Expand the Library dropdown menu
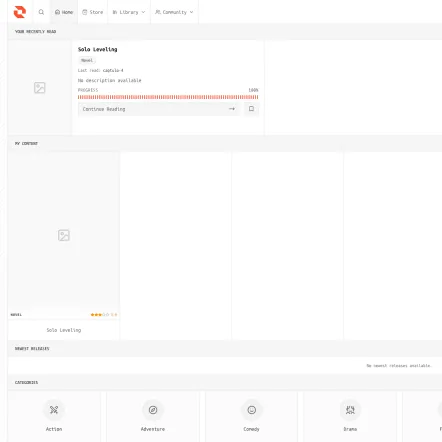This screenshot has height=442, width=442. [x=129, y=12]
